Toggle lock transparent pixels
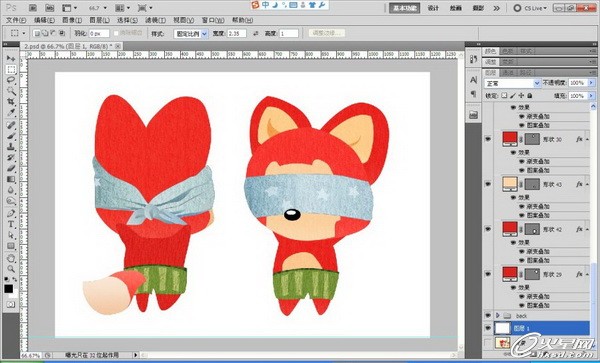 click(x=504, y=95)
